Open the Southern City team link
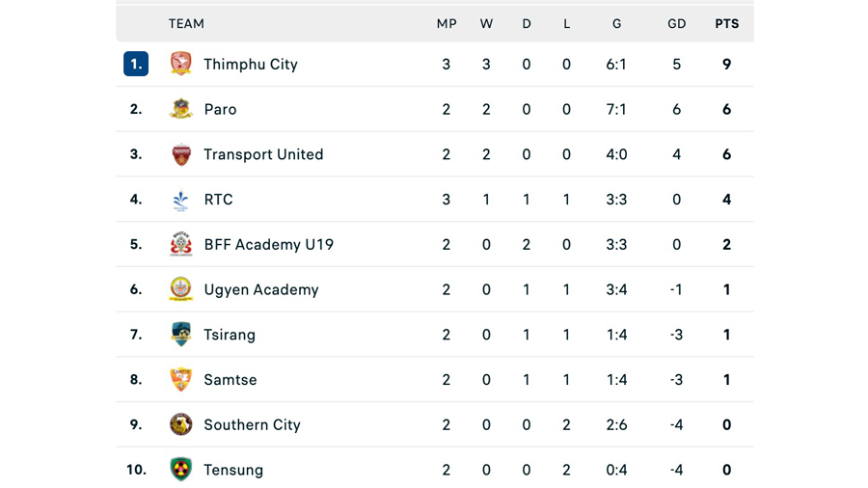This screenshot has height=488, width=868. tap(253, 425)
